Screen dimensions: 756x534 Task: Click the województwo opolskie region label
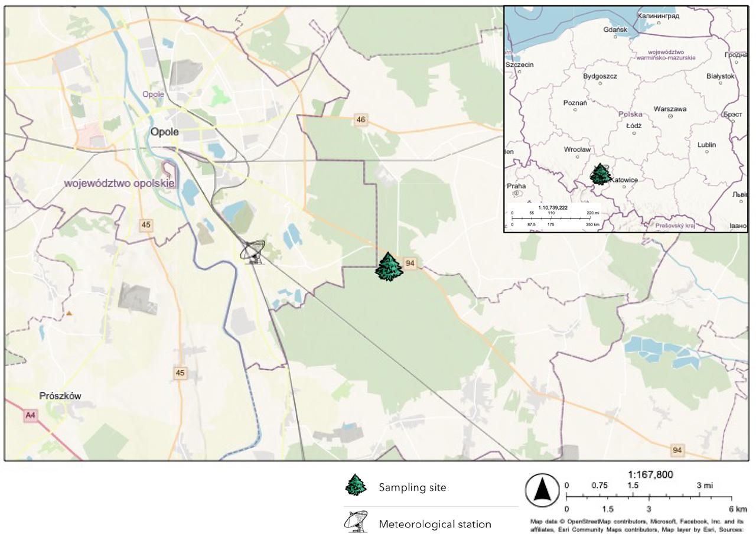(x=119, y=183)
